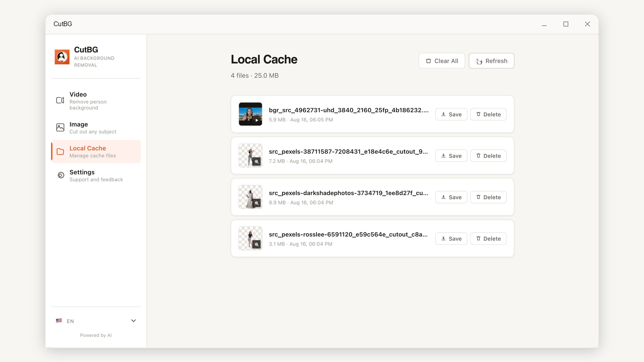The height and width of the screenshot is (362, 644).
Task: Open Video tab in sidebar
Action: pyautogui.click(x=96, y=101)
